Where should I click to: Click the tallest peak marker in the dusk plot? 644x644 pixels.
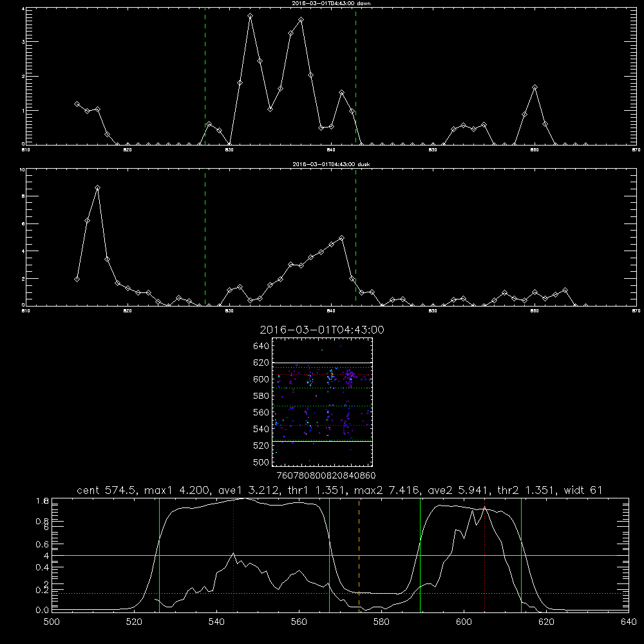click(97, 187)
